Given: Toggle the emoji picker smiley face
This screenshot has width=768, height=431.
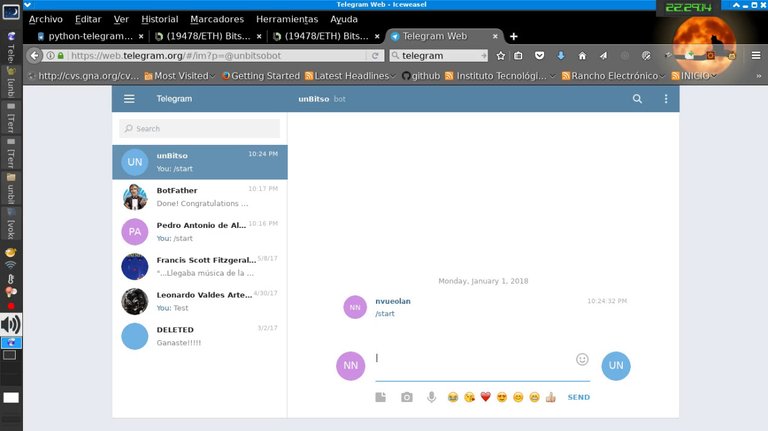Looking at the screenshot, I should pos(582,359).
